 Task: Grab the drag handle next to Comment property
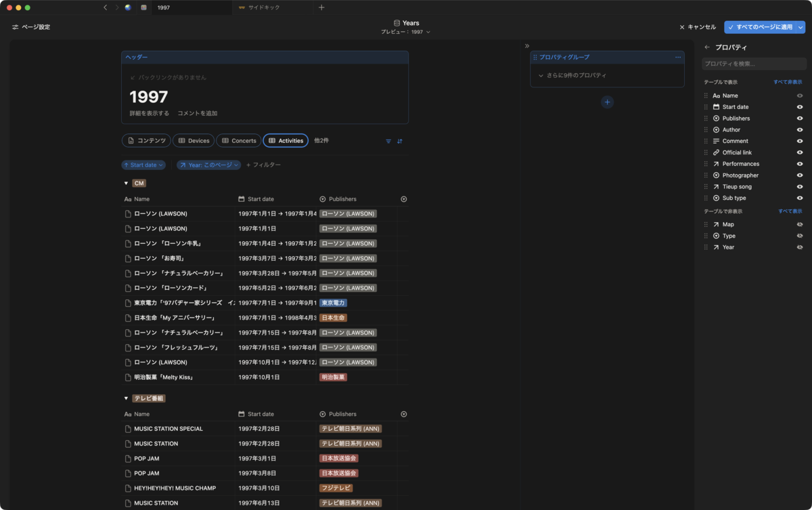pyautogui.click(x=706, y=141)
